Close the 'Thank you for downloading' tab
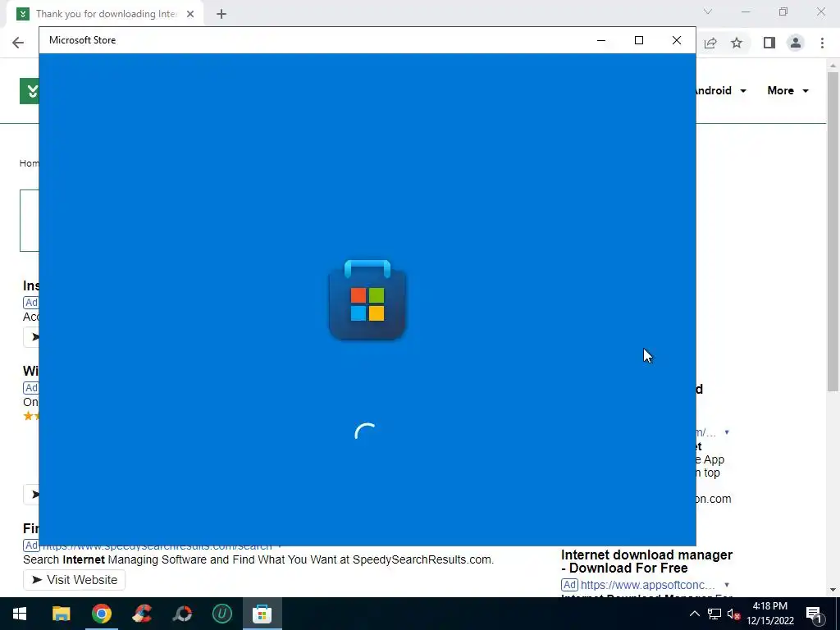 190,14
